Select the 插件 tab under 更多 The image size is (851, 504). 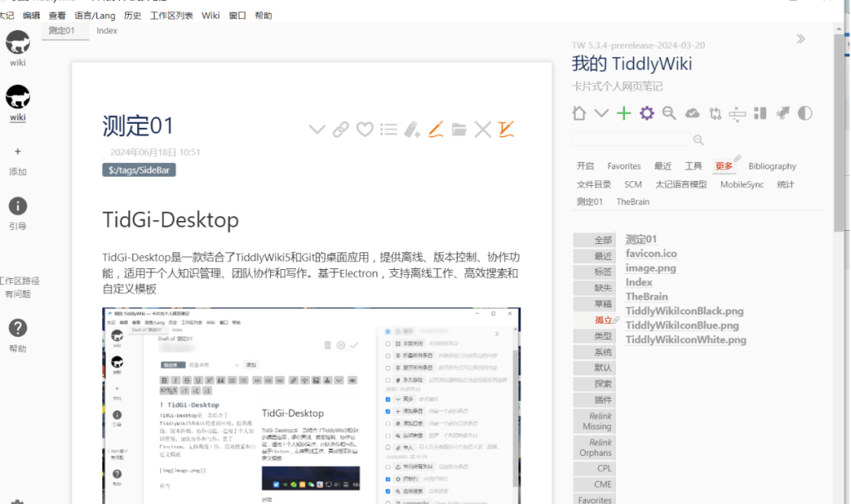[x=594, y=400]
